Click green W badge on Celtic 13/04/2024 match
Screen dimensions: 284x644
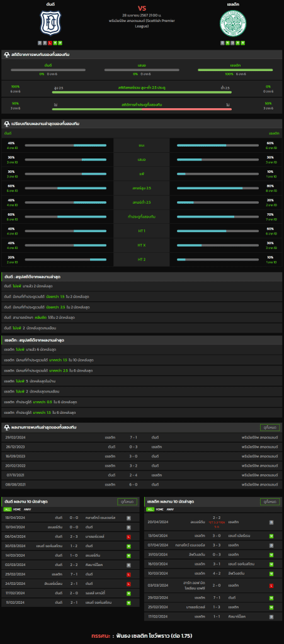[271, 536]
